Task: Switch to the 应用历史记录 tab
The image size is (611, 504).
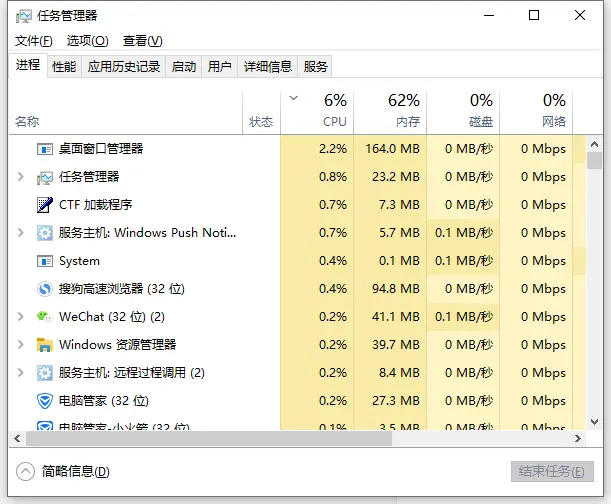Action: 124,67
